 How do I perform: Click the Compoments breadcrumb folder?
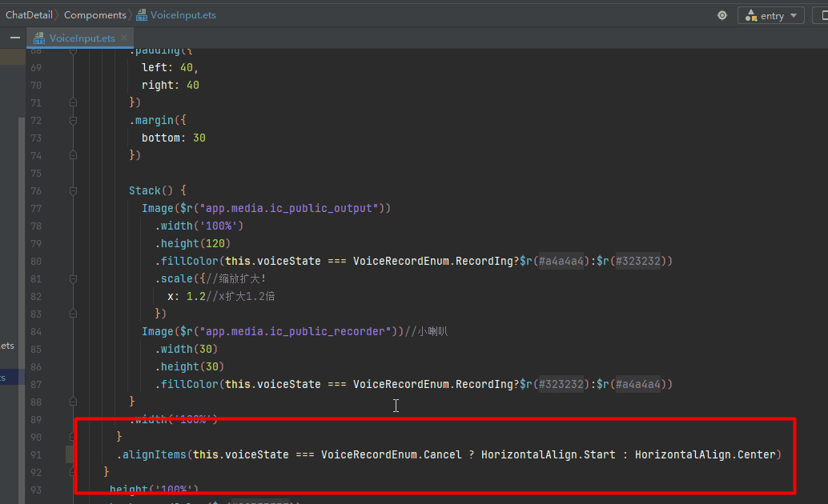(x=94, y=15)
